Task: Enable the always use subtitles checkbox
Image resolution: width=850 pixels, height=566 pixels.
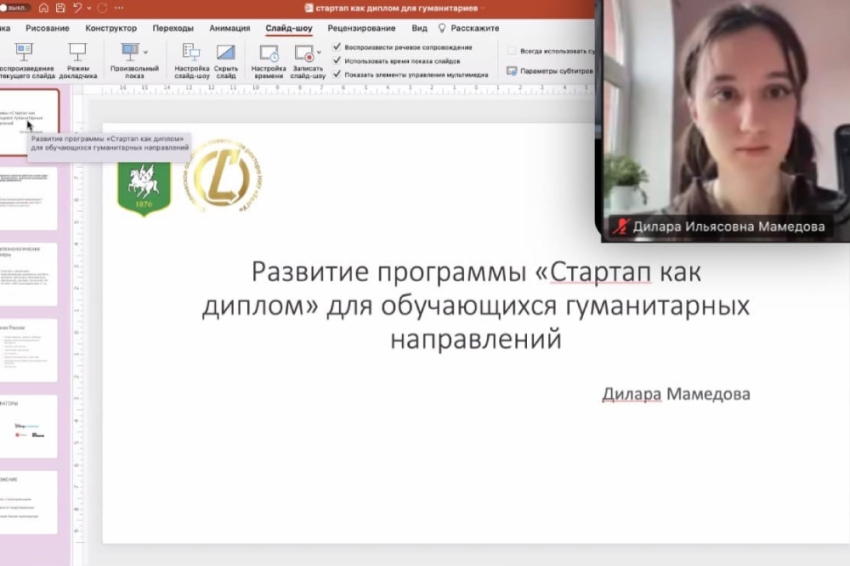Action: (x=512, y=50)
